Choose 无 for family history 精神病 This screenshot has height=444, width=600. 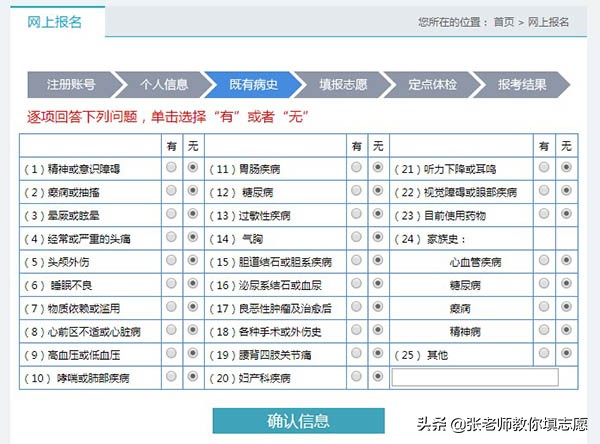tap(566, 330)
